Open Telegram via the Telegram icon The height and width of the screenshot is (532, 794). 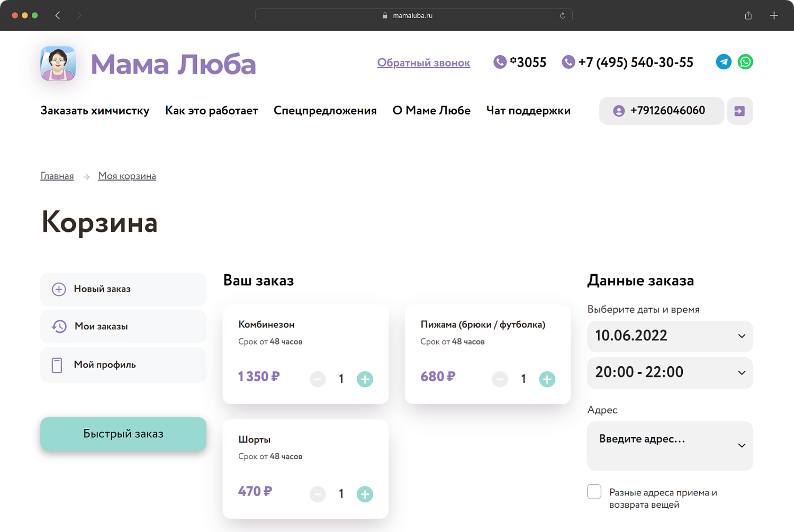click(x=724, y=62)
